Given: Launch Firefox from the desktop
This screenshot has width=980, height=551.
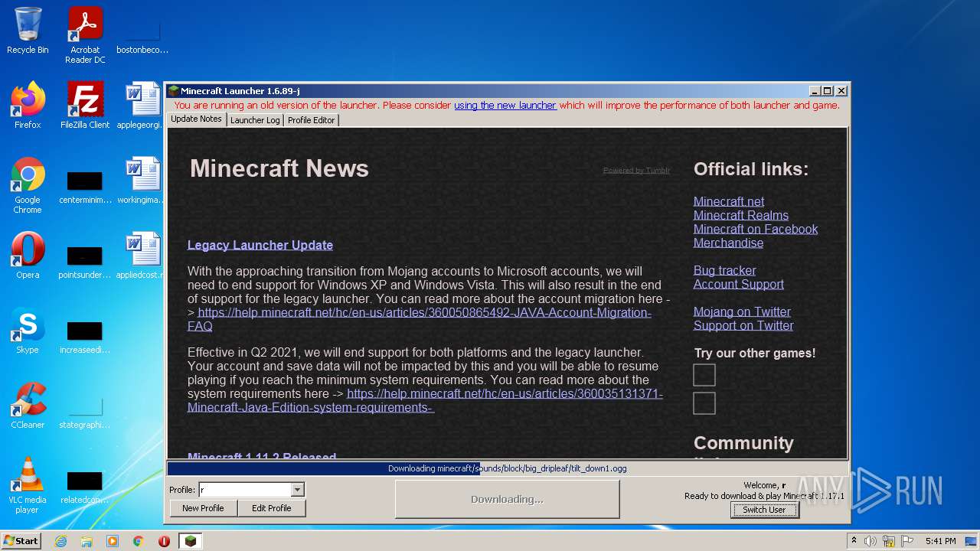Looking at the screenshot, I should pyautogui.click(x=28, y=106).
